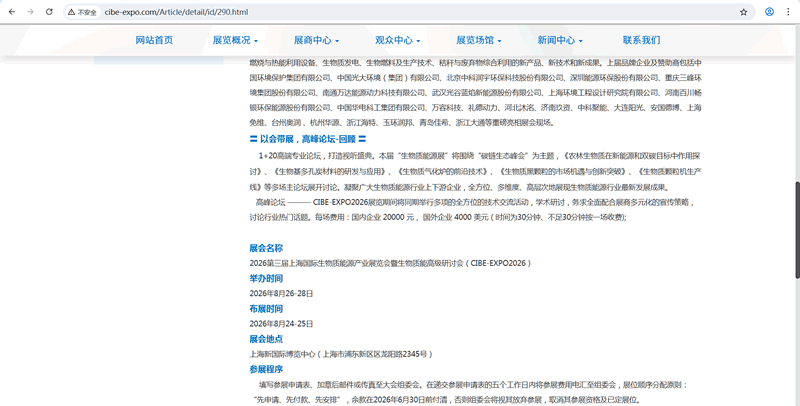
Task: Reload the page with refresh icon
Action: tap(50, 12)
